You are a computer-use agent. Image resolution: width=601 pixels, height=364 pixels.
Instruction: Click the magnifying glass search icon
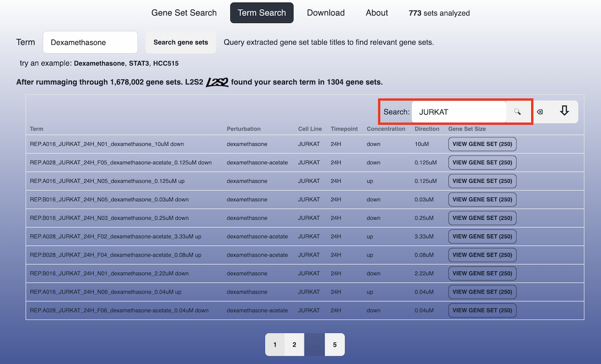pos(517,112)
